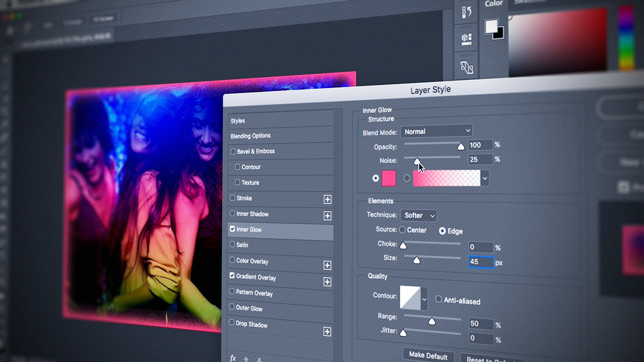Enable the Inner Shadow checkbox
Image resolution: width=644 pixels, height=362 pixels.
232,213
